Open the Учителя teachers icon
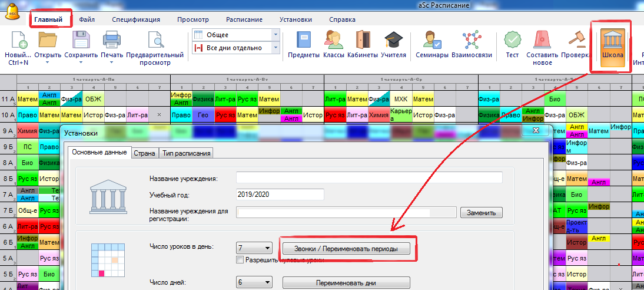This screenshot has width=644, height=290. (x=393, y=41)
